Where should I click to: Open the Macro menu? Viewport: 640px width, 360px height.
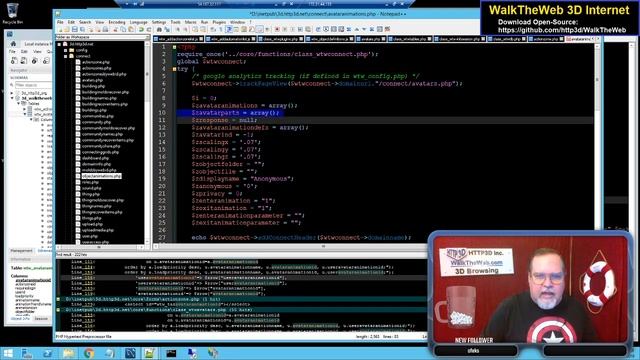click(x=191, y=22)
